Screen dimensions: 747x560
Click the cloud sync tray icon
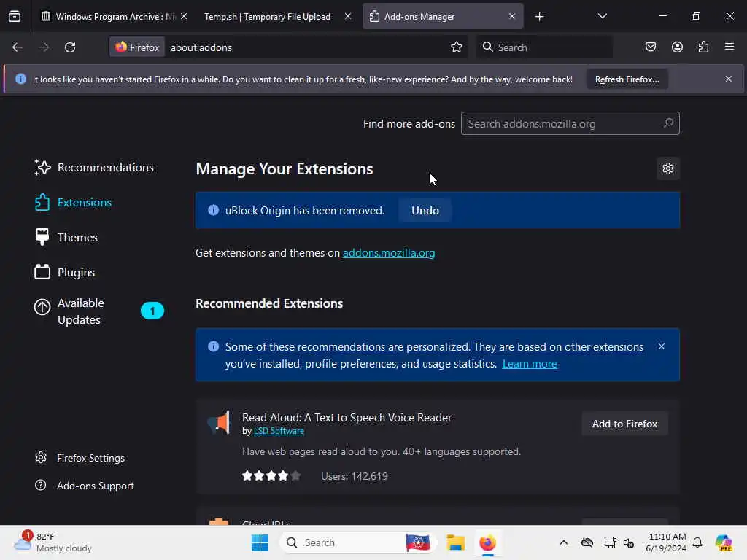(587, 542)
